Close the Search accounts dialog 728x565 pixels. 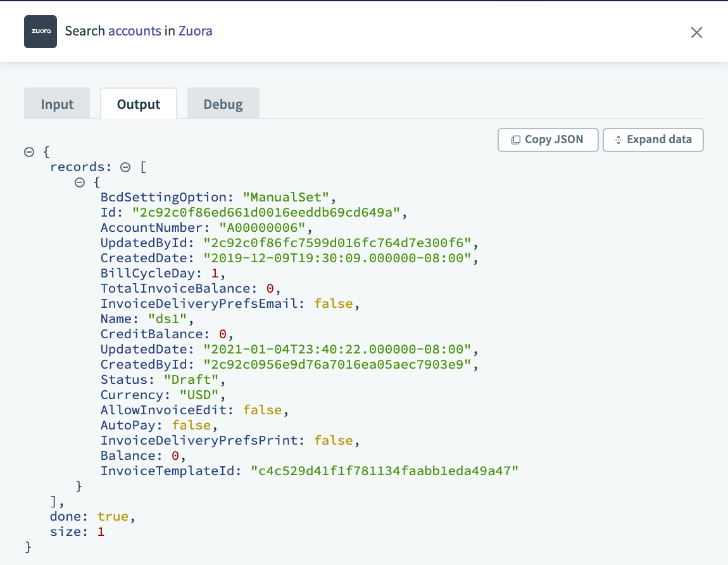pos(696,32)
